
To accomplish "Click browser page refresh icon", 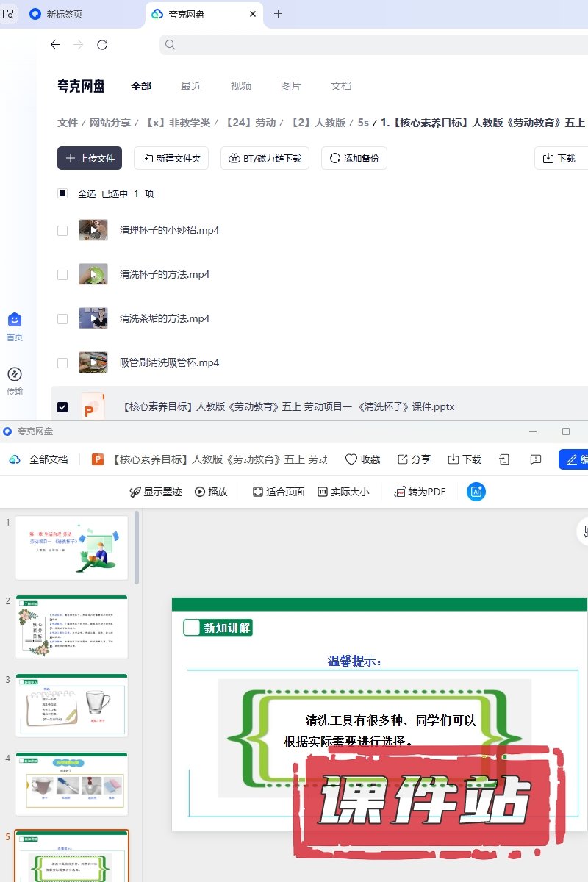I will point(102,45).
